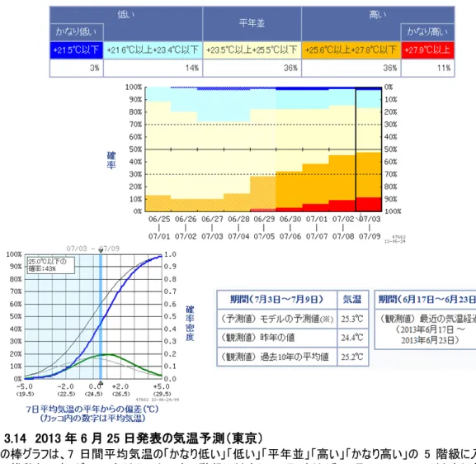The height and width of the screenshot is (464, 476).
Task: Click the black-outlined last column of the stacked bar chart
Action: tap(369, 149)
